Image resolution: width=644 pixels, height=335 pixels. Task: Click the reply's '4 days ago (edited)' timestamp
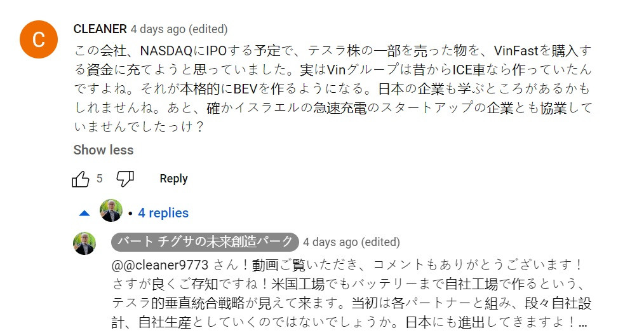351,242
